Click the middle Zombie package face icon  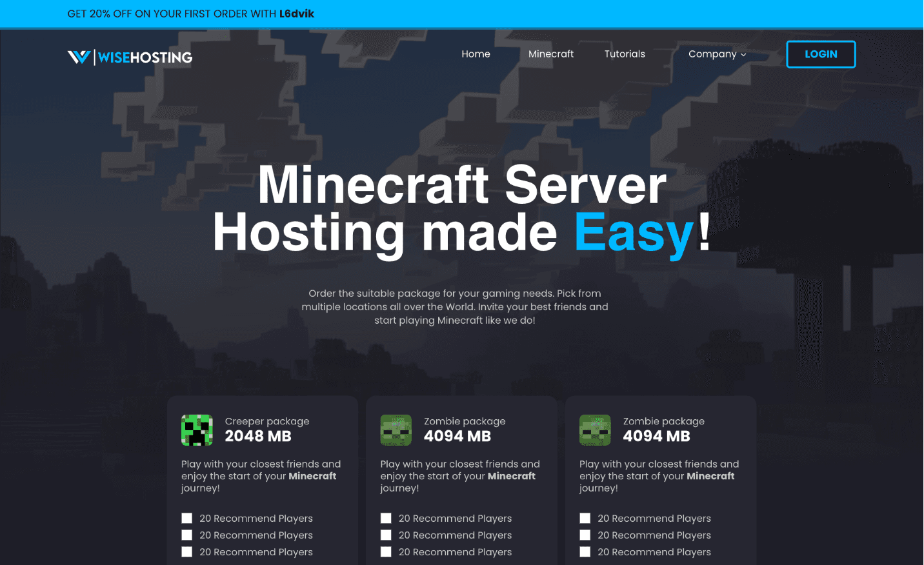point(396,430)
